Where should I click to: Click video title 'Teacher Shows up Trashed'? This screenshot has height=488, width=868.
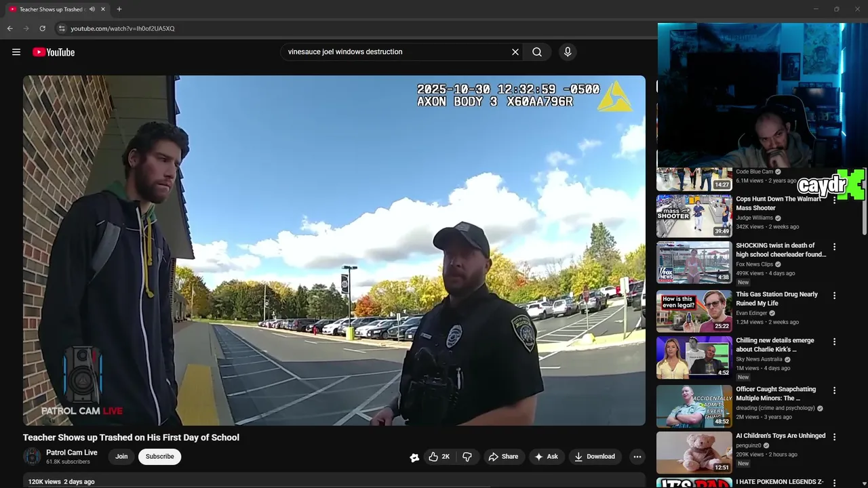coord(131,438)
